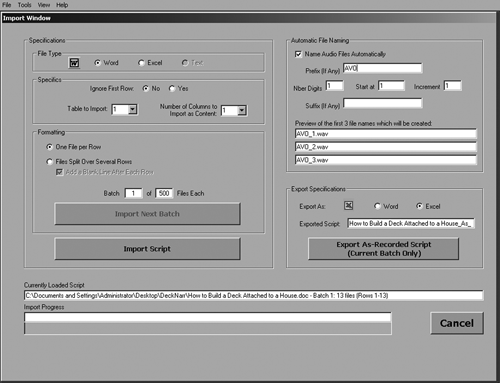Viewport: 500px width, 383px height.
Task: Click the Increment field
Action: (x=452, y=86)
